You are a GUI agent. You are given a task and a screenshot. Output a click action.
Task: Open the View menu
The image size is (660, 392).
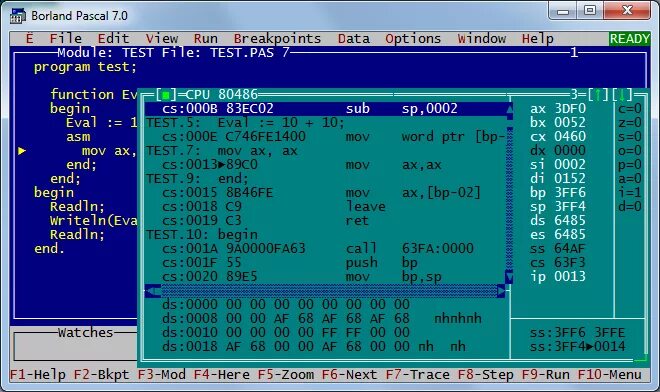(162, 39)
